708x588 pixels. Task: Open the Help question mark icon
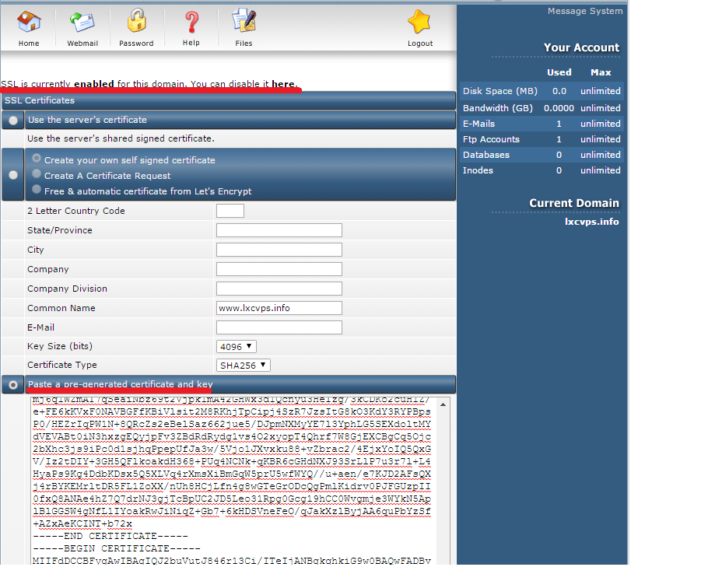pos(191,22)
